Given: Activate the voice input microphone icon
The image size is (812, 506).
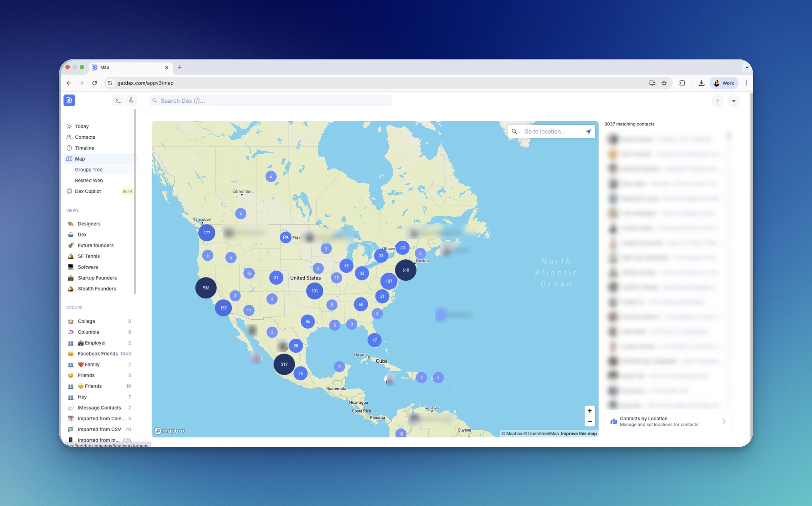Looking at the screenshot, I should (131, 100).
